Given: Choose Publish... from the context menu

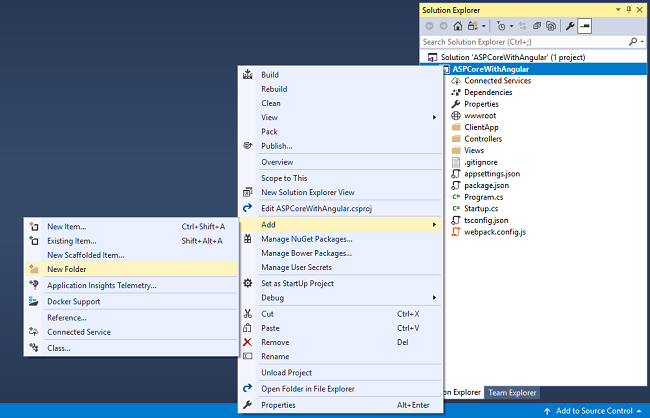Looking at the screenshot, I should 340,146.
